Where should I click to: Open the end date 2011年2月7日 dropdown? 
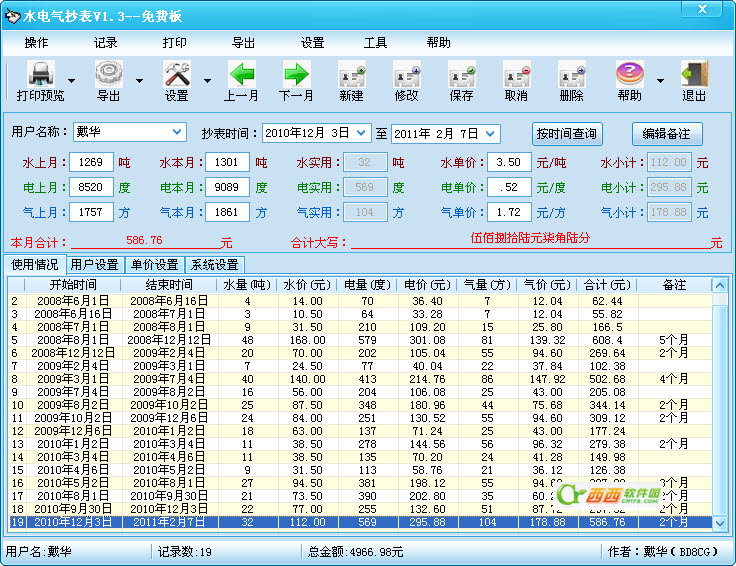click(x=491, y=133)
